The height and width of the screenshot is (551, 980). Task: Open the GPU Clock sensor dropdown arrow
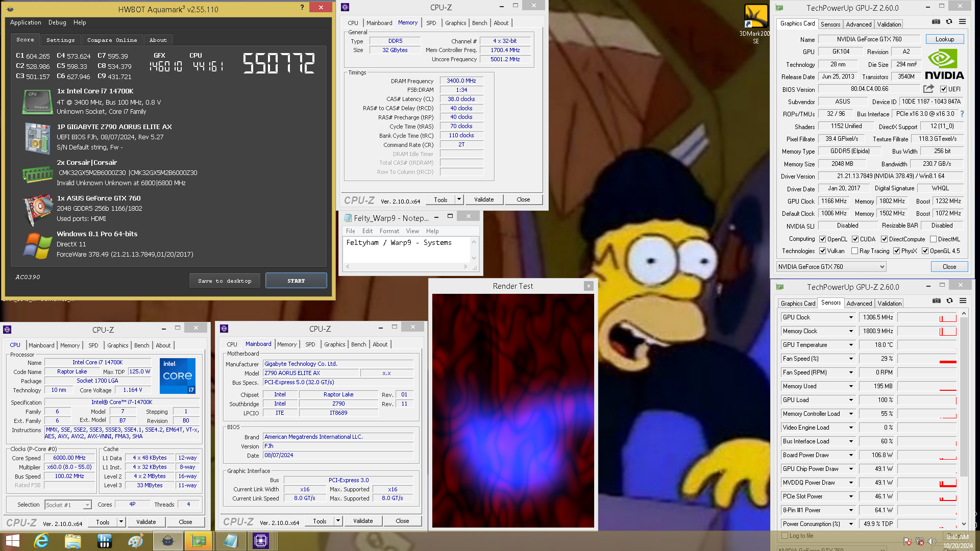(851, 317)
